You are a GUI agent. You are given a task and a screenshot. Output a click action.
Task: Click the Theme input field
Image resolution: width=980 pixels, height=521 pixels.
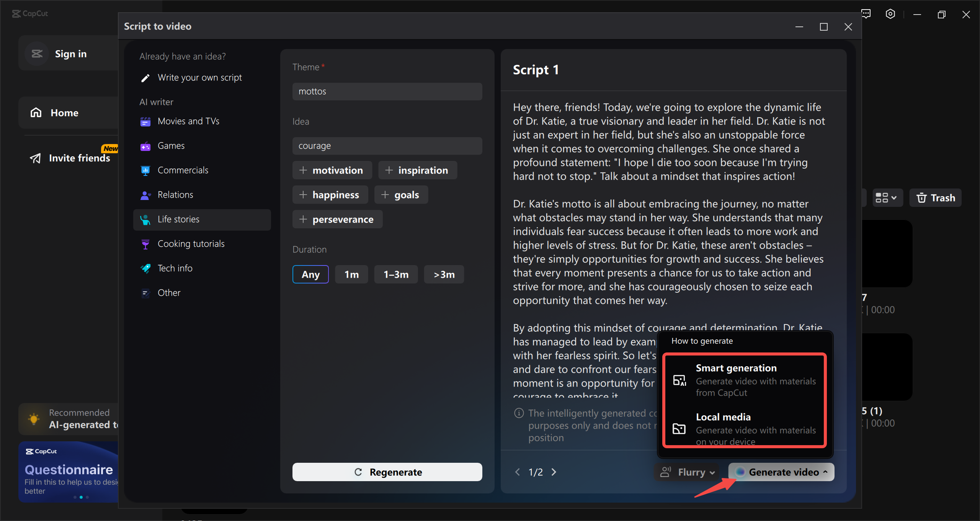coord(387,92)
